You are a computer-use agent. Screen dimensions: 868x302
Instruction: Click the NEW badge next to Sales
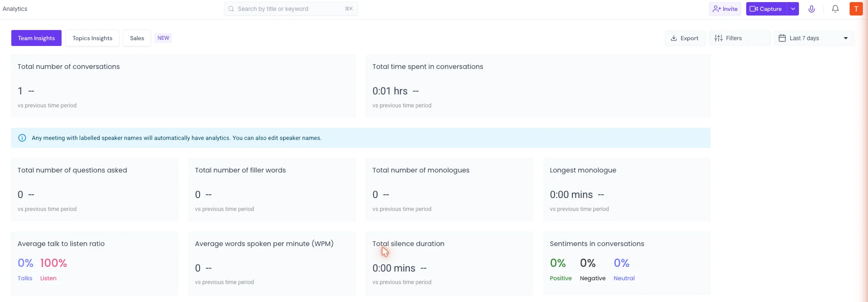tap(163, 38)
